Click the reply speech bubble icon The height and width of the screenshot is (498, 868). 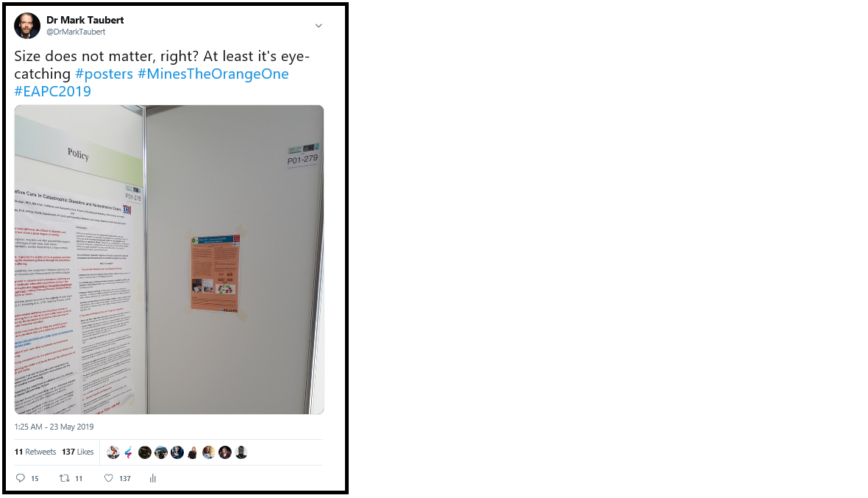click(x=21, y=478)
